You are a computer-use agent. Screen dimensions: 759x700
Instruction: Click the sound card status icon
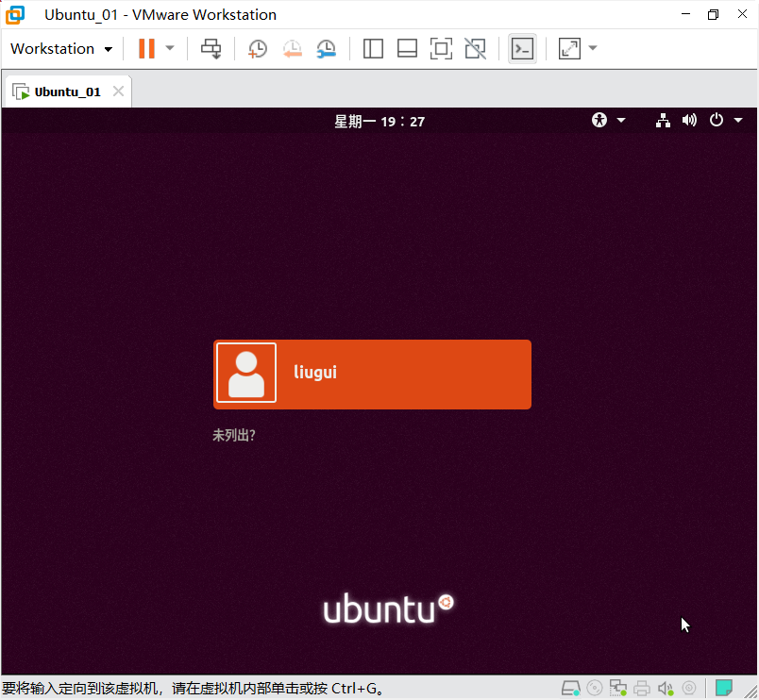[x=666, y=688]
